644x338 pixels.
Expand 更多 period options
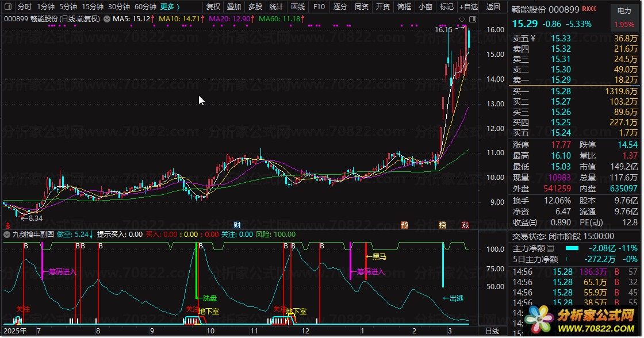(170, 6)
